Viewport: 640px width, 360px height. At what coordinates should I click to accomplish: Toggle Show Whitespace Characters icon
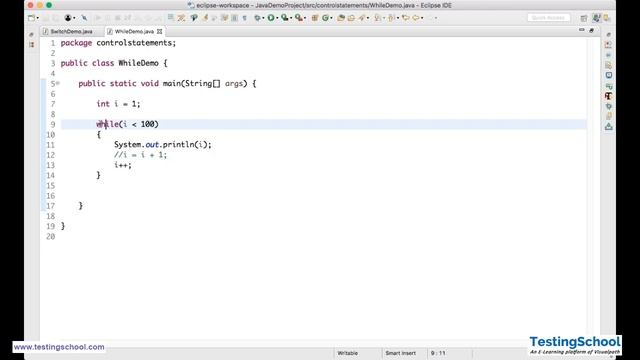click(244, 18)
